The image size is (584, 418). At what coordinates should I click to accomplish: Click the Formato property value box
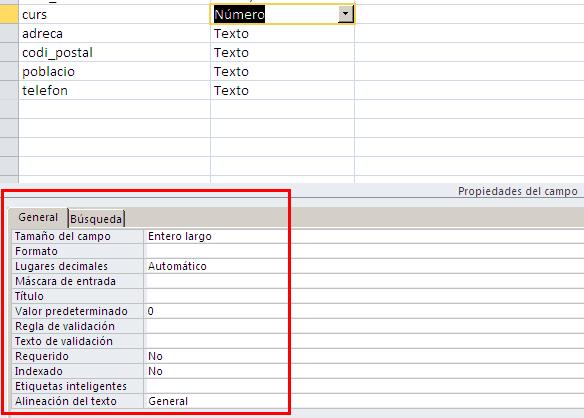364,251
